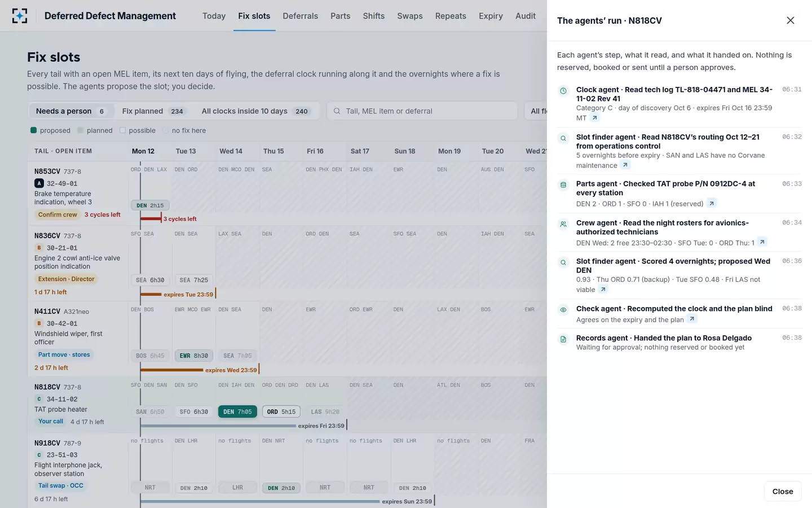Viewport: 812px width, 508px height.
Task: Open the Expiry tab
Action: 491,16
